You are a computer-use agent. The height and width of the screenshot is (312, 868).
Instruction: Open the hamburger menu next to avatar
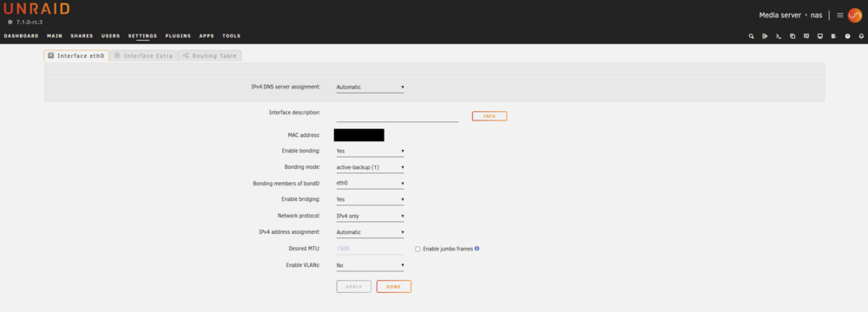click(x=839, y=15)
